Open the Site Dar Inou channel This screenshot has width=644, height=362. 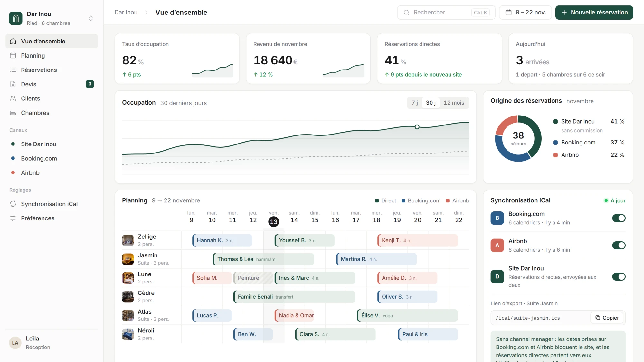(x=52, y=144)
